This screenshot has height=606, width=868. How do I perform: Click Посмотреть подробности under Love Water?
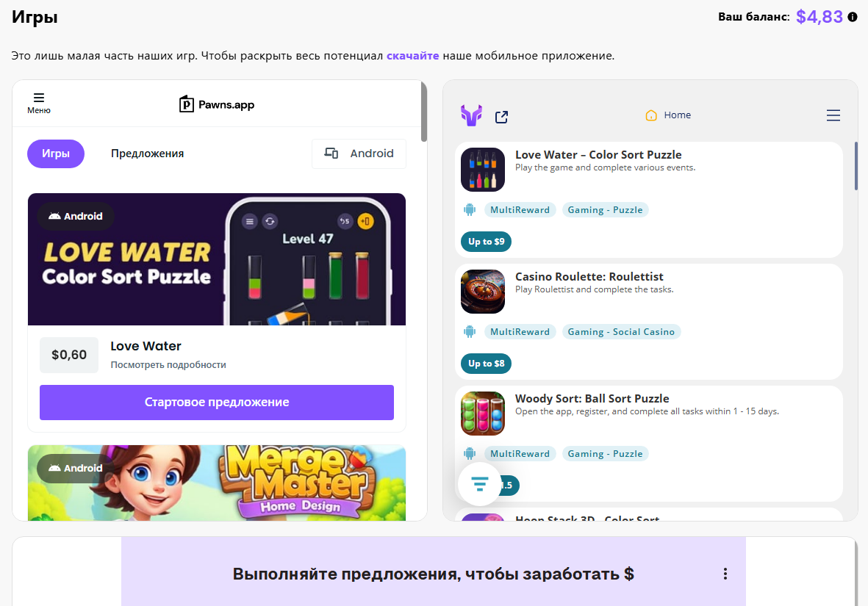click(x=168, y=364)
